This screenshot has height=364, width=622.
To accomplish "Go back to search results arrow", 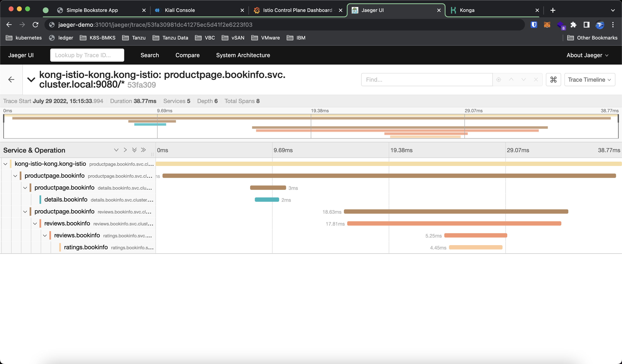I will point(11,79).
